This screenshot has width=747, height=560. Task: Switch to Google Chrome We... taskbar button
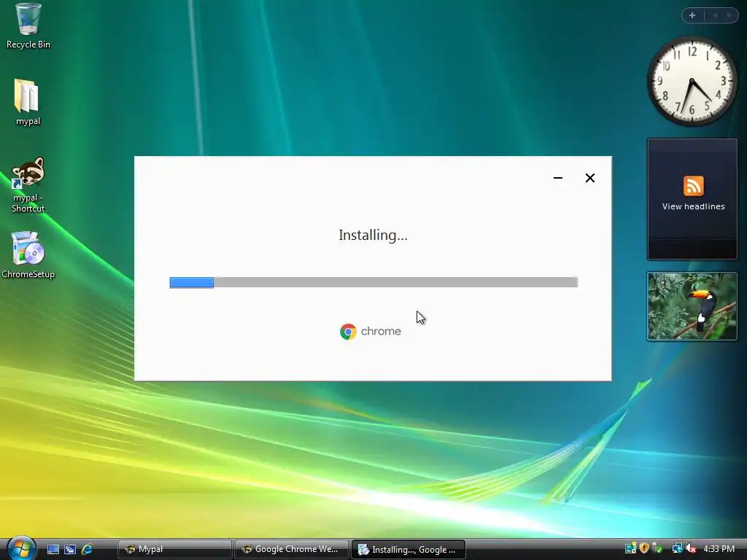point(292,550)
